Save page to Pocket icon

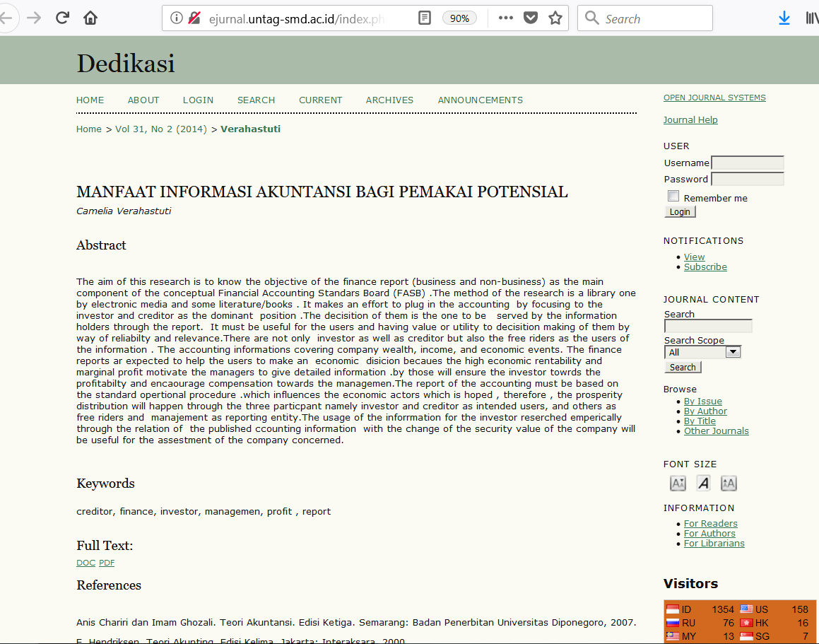click(530, 18)
